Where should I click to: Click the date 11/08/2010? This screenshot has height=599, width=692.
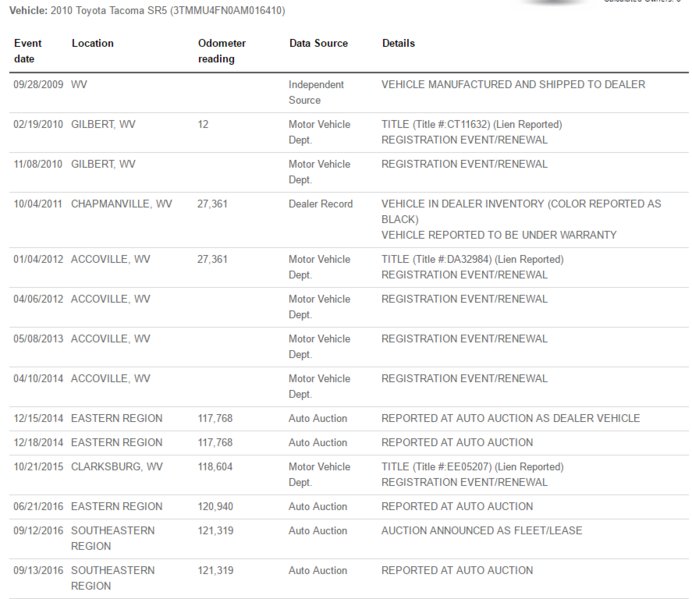coord(38,164)
